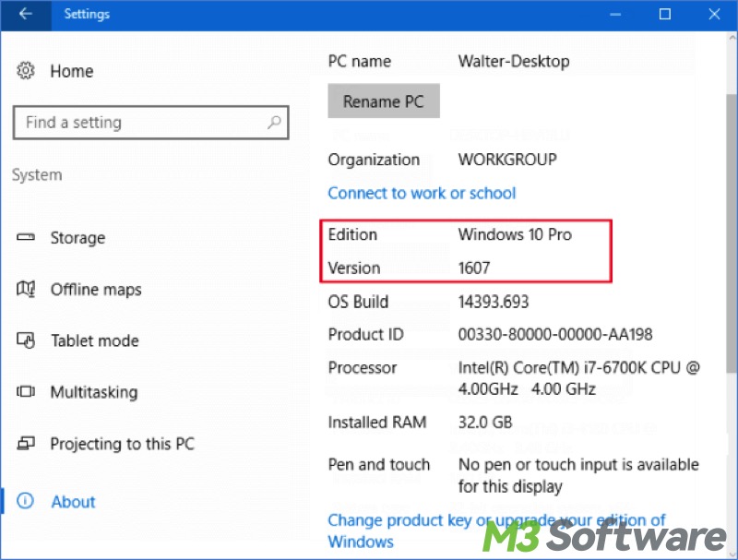Select the About info icon
The height and width of the screenshot is (560, 738).
[25, 501]
